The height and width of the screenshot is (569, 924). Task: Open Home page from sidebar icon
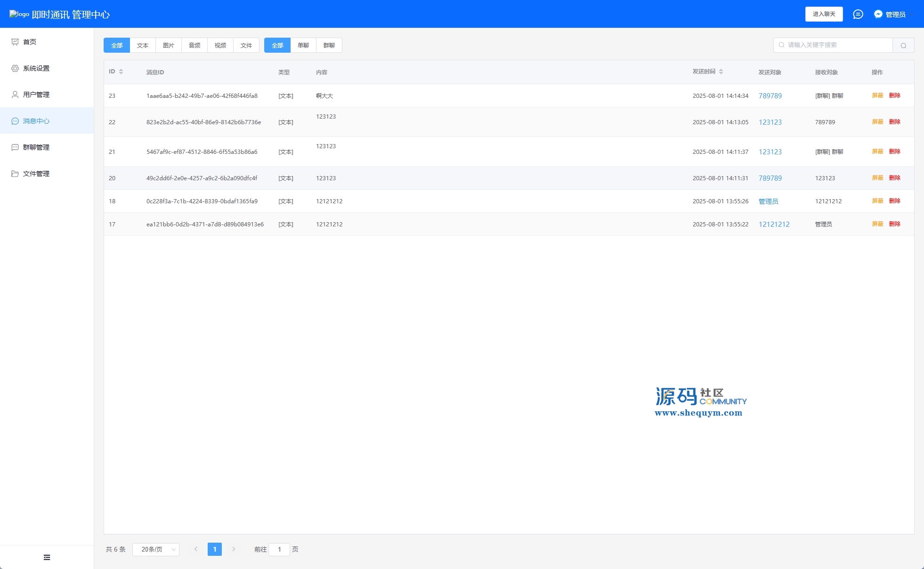[x=15, y=42]
